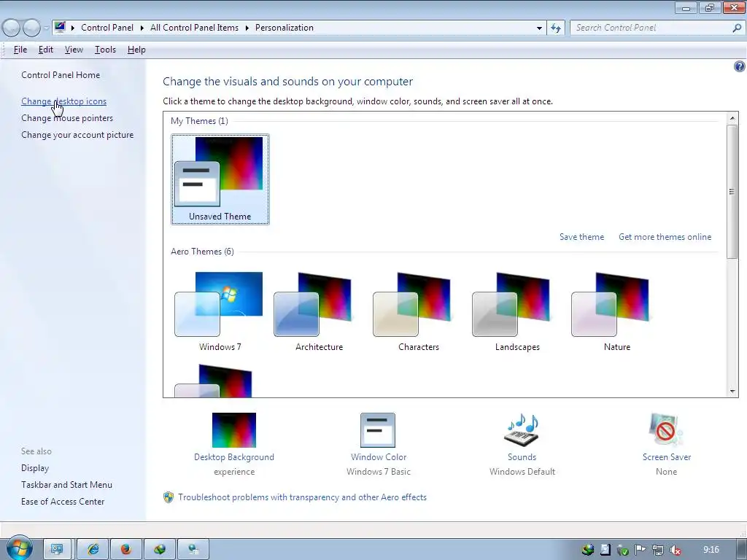Click Get more themes online
Viewport: 747px width, 560px height.
tap(665, 237)
